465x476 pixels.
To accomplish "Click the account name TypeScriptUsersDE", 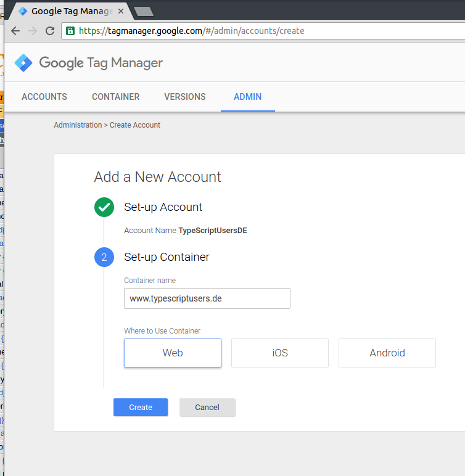I will [213, 231].
